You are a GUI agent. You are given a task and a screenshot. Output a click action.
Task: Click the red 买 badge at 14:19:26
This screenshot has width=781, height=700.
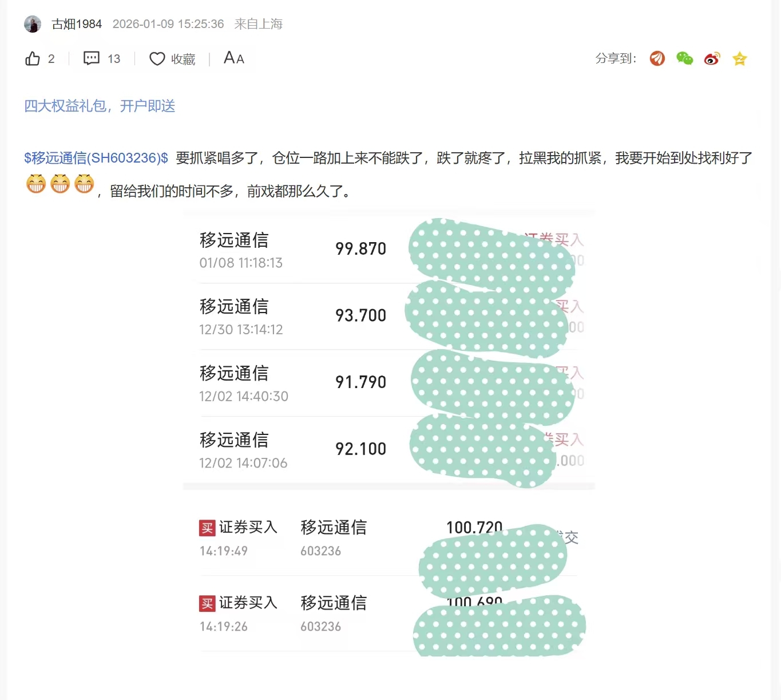click(x=207, y=603)
